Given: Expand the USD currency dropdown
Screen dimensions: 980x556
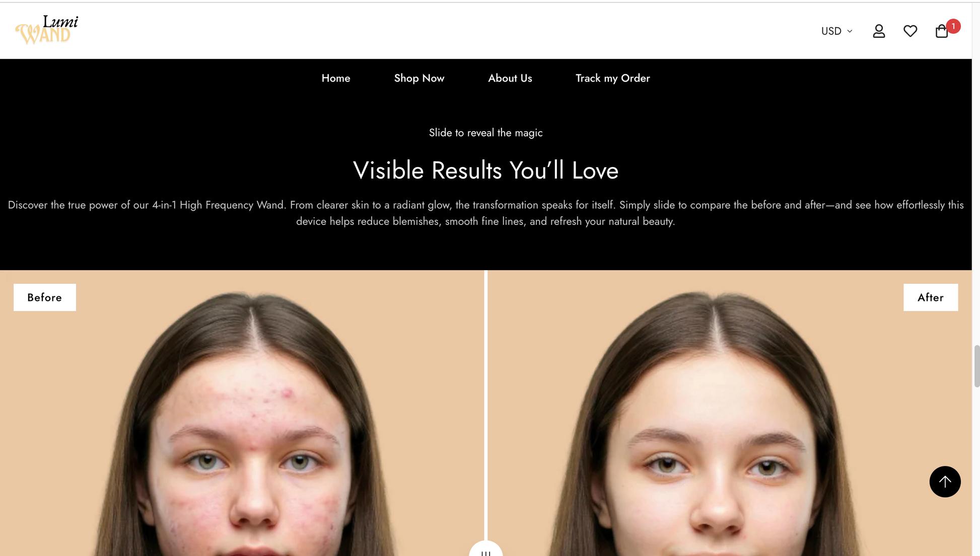Looking at the screenshot, I should 836,31.
